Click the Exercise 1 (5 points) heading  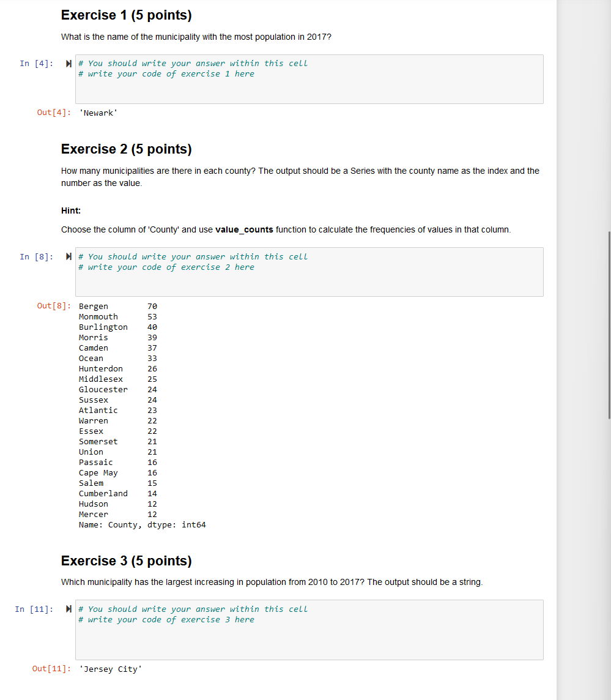point(125,15)
